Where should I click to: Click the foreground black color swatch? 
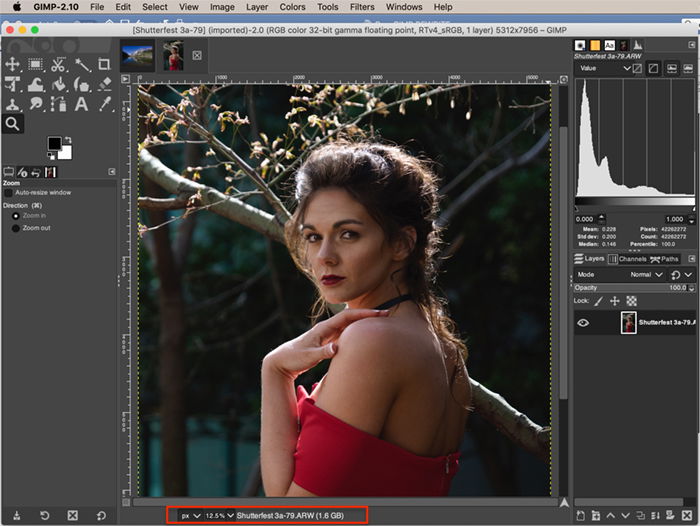click(54, 145)
